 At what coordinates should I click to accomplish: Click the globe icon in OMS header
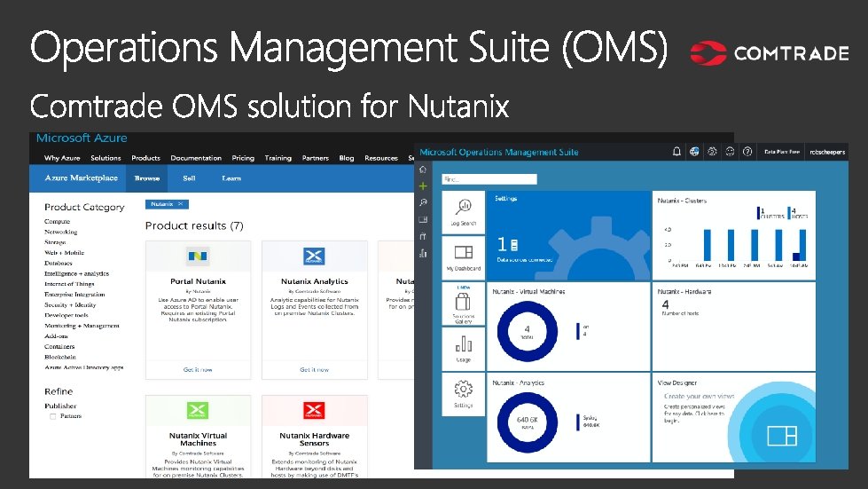pos(694,151)
